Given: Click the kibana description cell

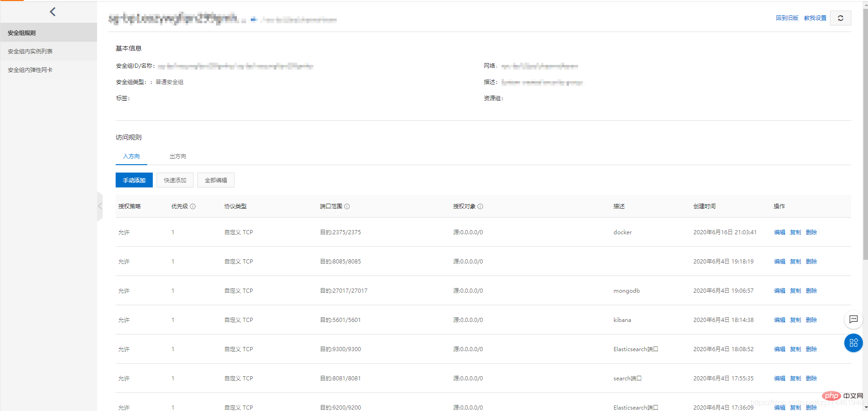Looking at the screenshot, I should point(622,320).
